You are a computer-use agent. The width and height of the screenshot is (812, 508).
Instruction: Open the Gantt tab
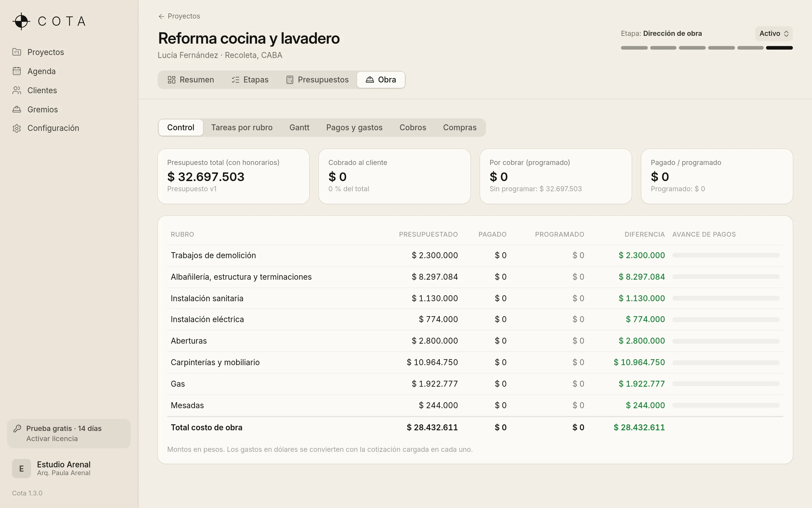click(299, 128)
